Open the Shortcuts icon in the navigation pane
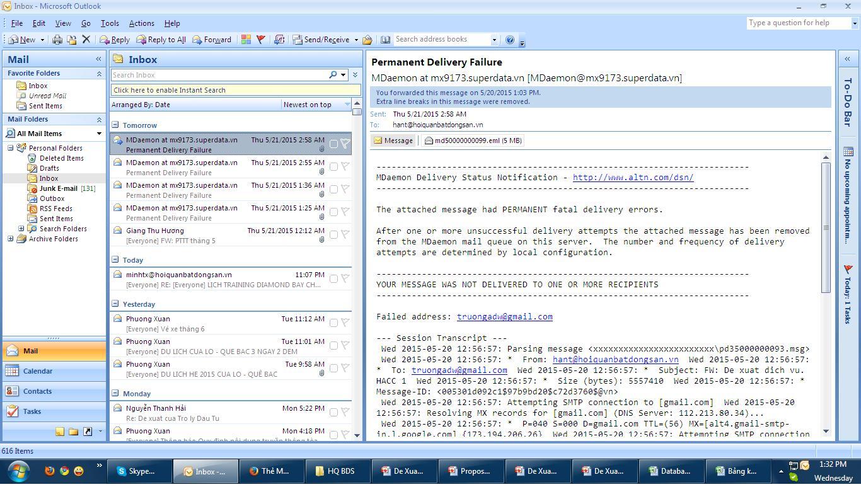This screenshot has width=861, height=504. point(88,432)
